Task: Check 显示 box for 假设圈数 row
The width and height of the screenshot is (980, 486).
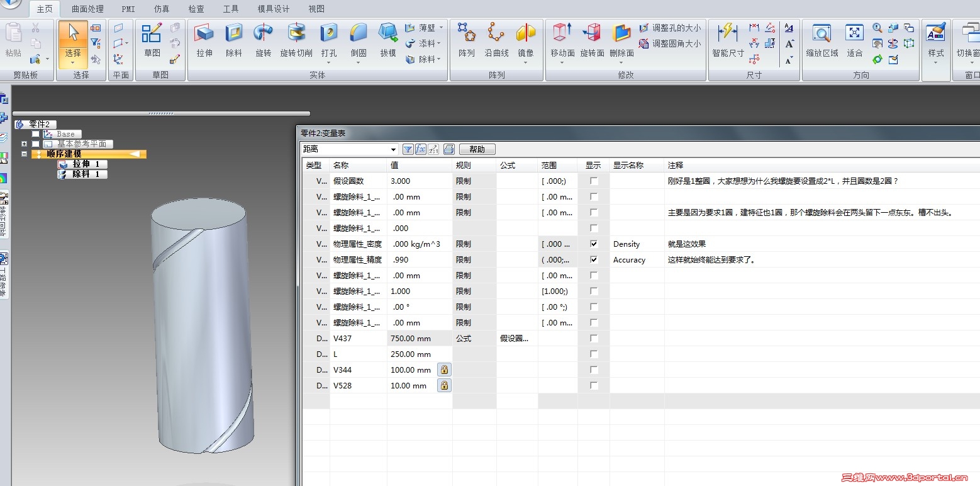Action: click(594, 181)
